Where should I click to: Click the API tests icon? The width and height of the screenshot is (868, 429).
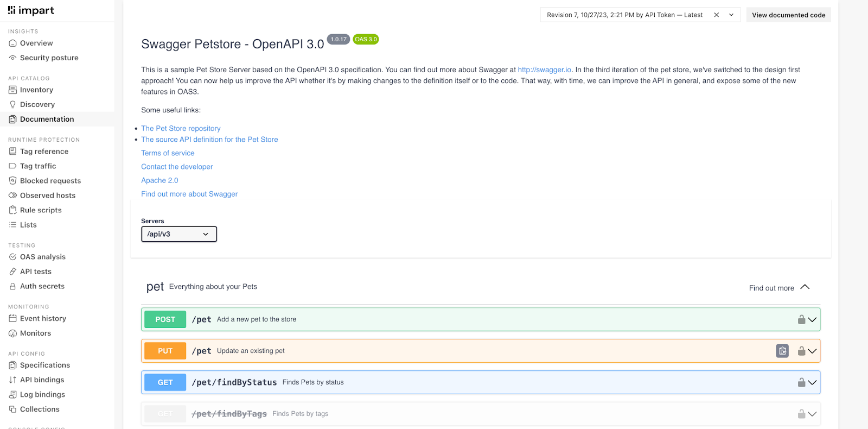pyautogui.click(x=12, y=272)
